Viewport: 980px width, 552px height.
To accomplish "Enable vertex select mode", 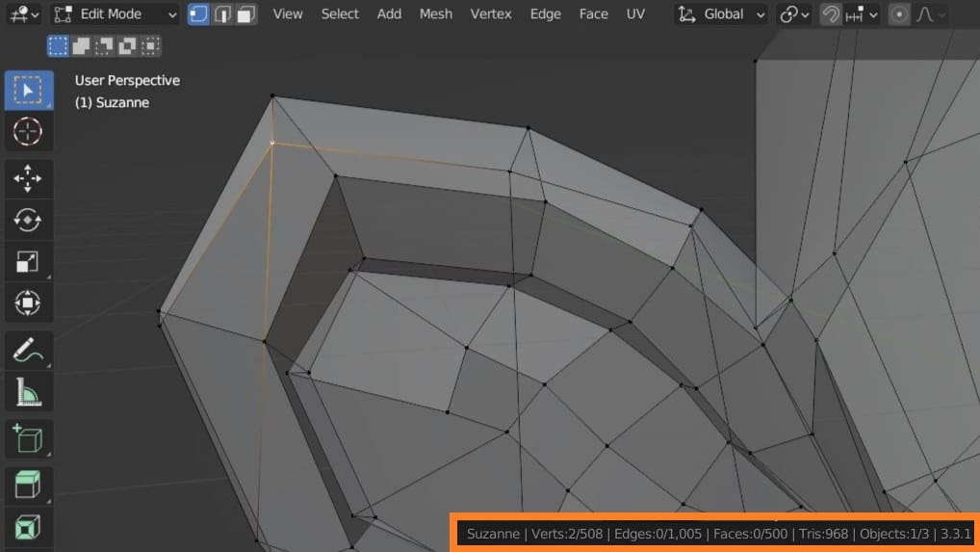I will coord(198,13).
